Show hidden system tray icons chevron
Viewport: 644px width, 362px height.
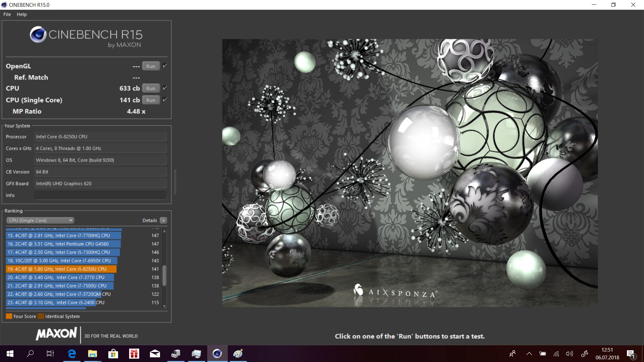point(529,354)
